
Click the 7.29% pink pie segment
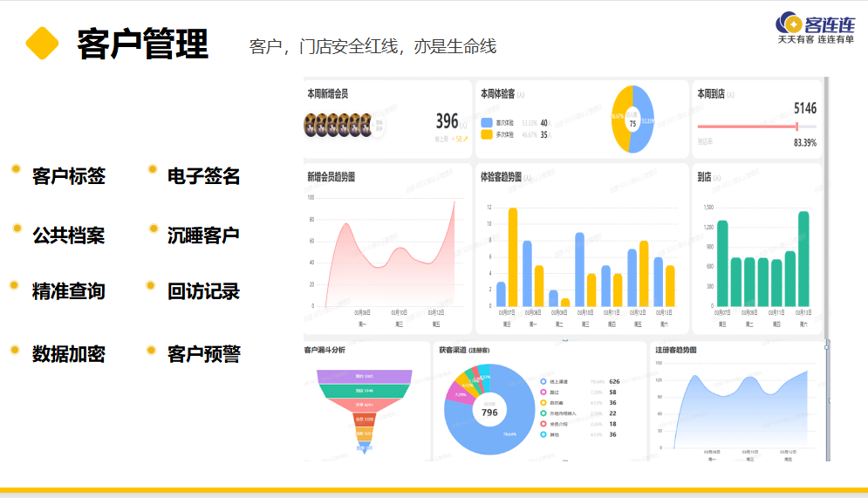coord(461,394)
